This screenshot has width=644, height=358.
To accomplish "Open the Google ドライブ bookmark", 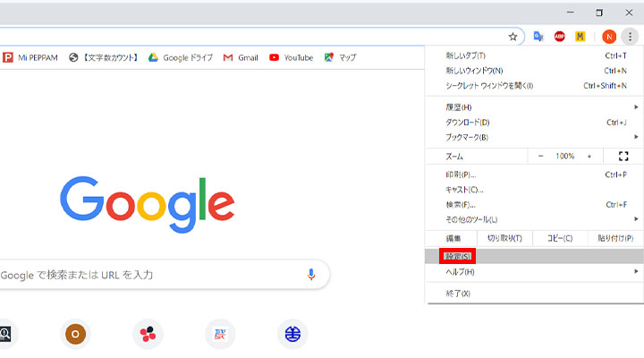I will [181, 57].
